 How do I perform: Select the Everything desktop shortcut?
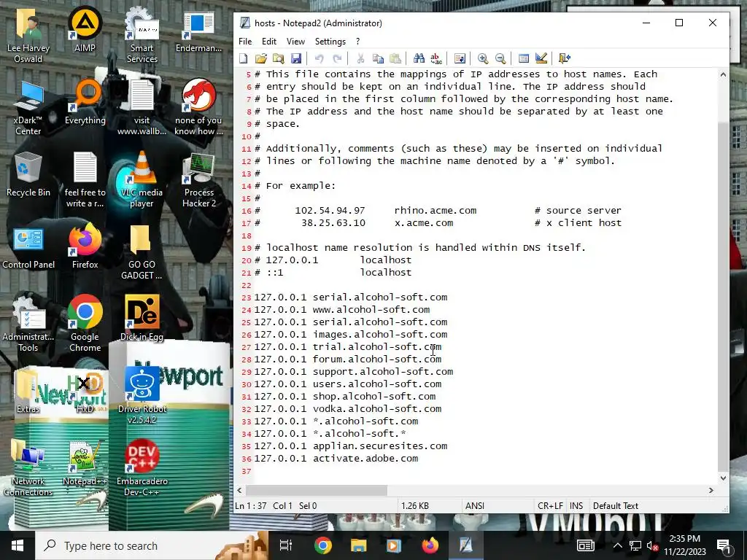click(x=85, y=102)
